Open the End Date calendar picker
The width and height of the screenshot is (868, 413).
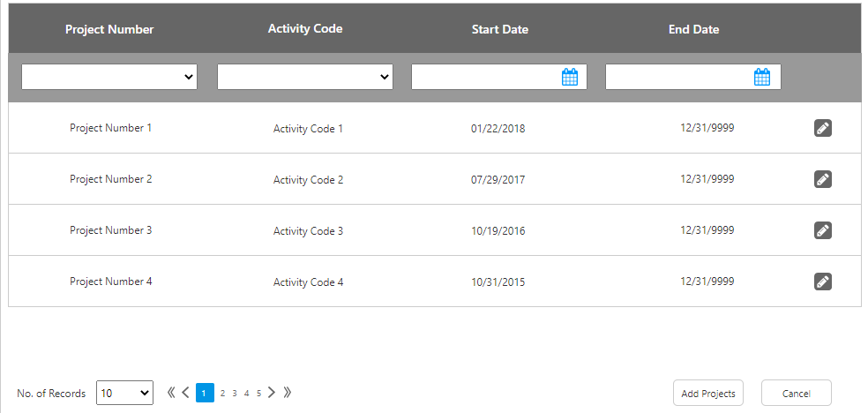coord(762,78)
